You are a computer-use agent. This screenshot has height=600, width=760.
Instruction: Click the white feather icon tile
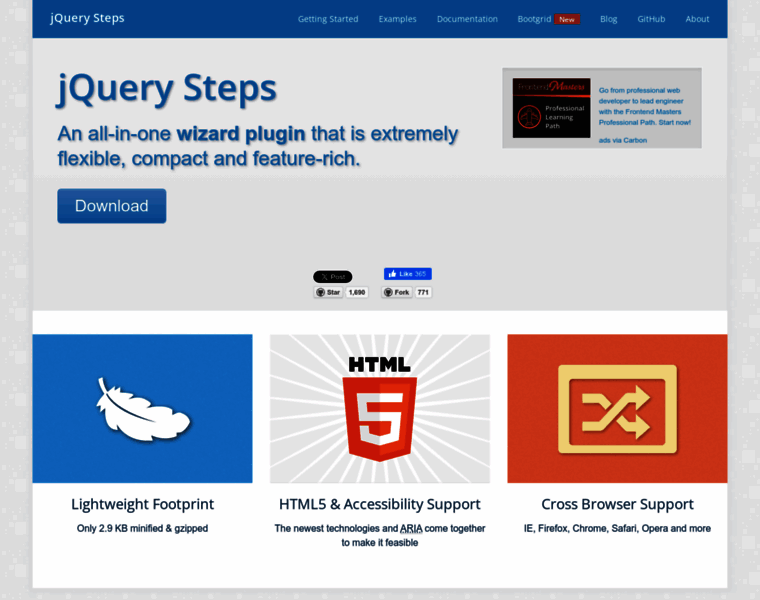142,409
